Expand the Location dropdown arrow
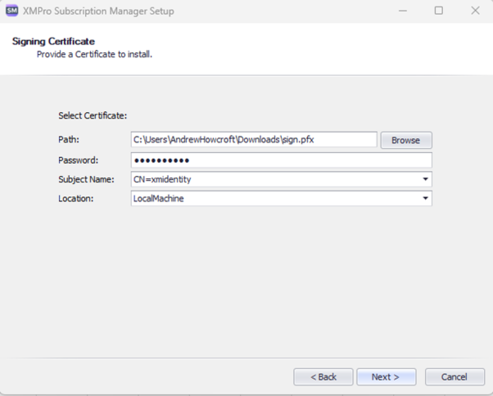 (425, 198)
